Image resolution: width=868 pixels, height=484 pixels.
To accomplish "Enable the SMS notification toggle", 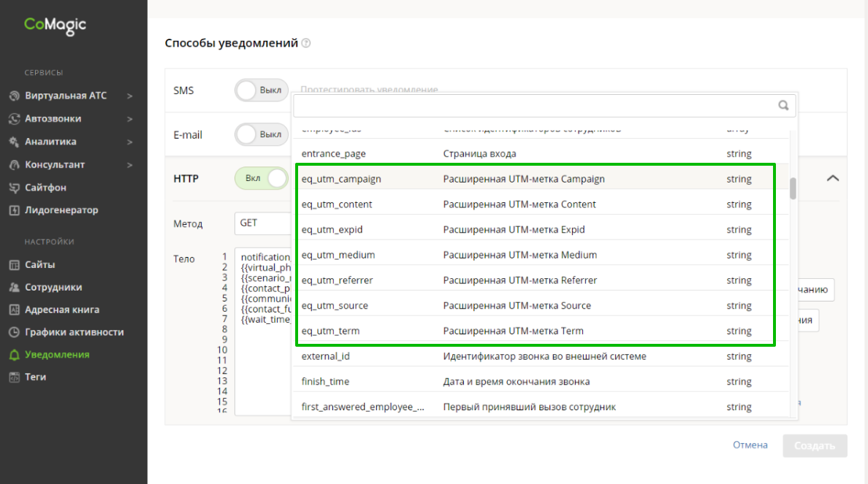I will click(262, 91).
